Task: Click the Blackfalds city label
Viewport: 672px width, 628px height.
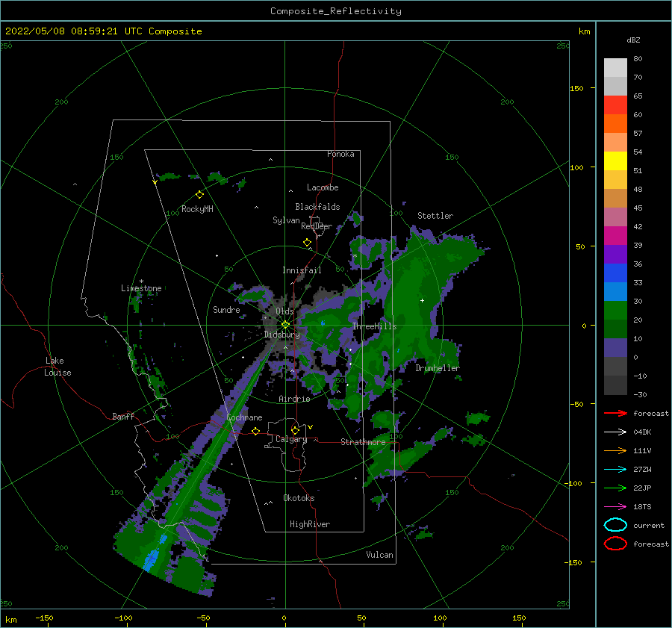Action: pos(317,207)
